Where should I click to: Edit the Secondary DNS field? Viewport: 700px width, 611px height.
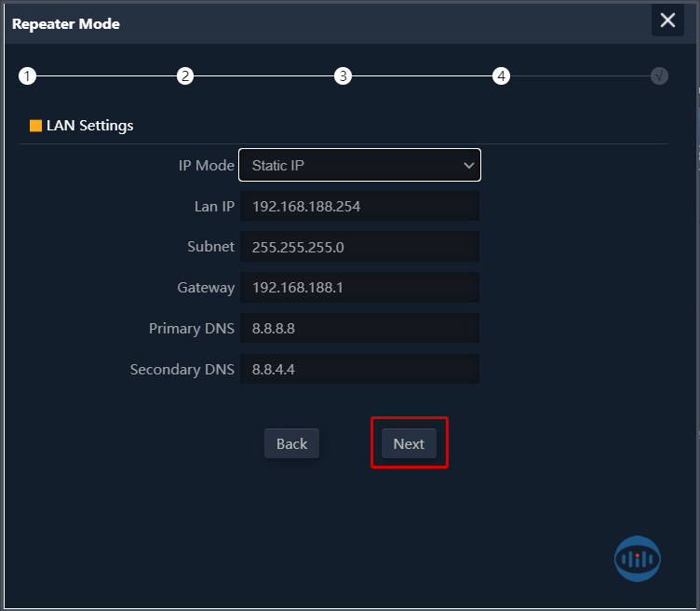coord(359,370)
